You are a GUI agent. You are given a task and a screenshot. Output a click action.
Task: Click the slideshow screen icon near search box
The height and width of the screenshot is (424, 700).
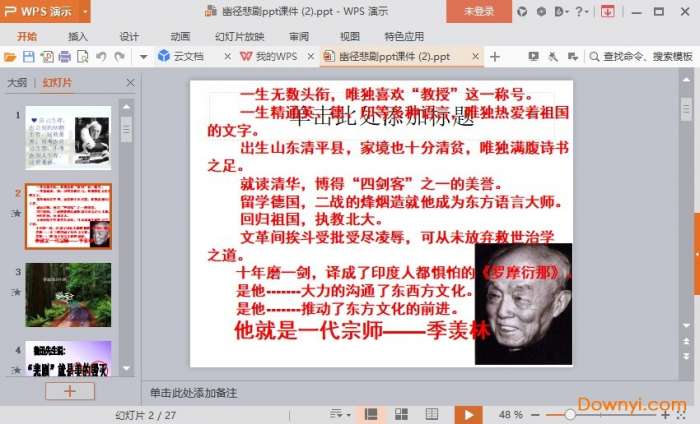pyautogui.click(x=533, y=56)
